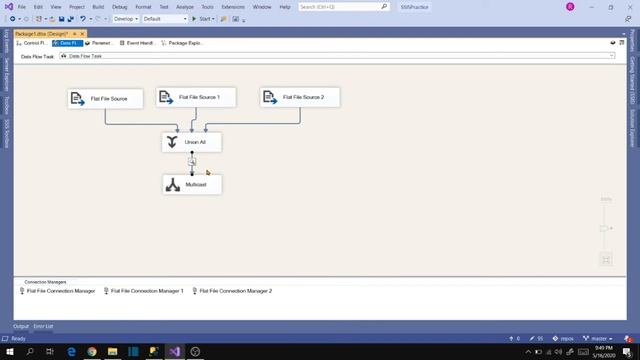Click the Live Share feedback icon
The height and width of the screenshot is (360, 640).
tap(628, 19)
